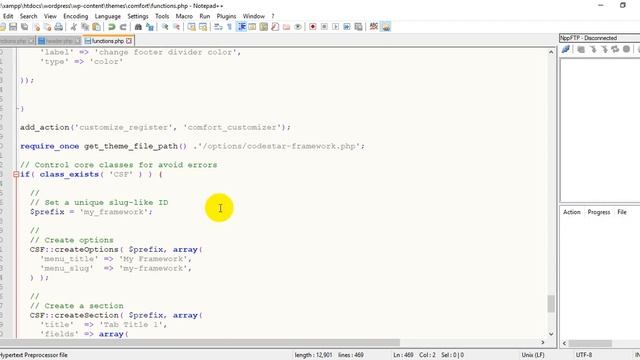This screenshot has width=640, height=360.
Task: Open the Search menu
Action: [x=29, y=16]
